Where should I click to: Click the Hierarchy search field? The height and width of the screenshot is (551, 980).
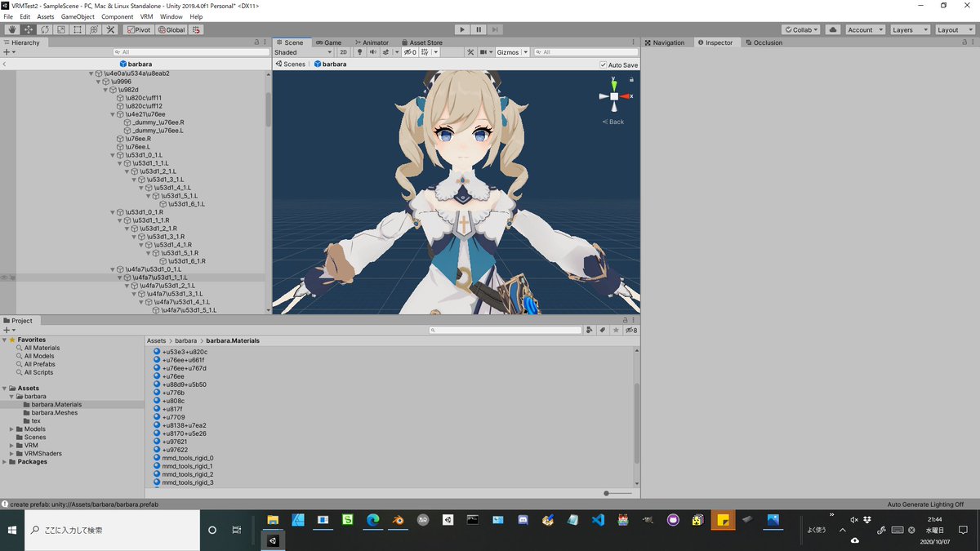coord(191,52)
